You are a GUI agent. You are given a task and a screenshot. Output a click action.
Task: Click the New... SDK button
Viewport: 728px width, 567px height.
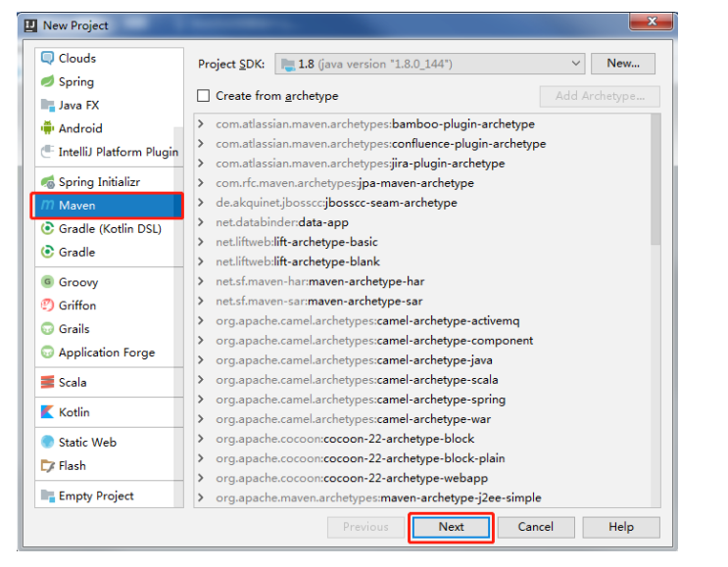[623, 64]
